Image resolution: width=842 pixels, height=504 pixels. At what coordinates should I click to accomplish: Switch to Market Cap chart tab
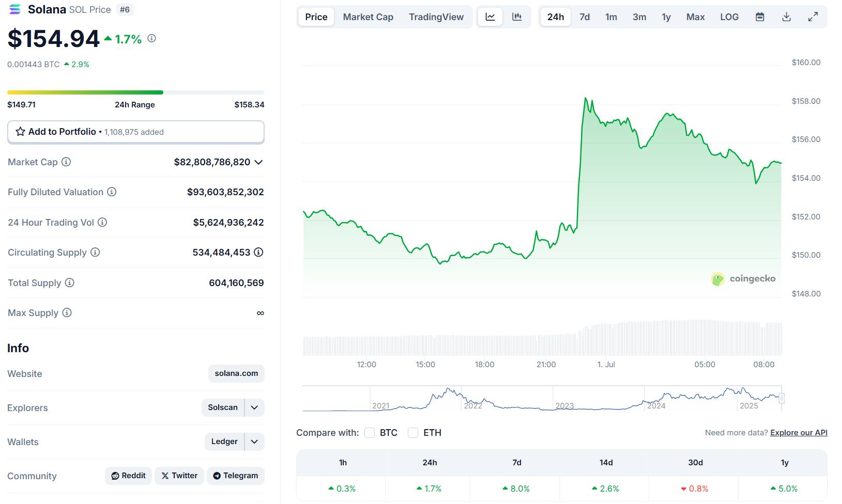coord(368,17)
